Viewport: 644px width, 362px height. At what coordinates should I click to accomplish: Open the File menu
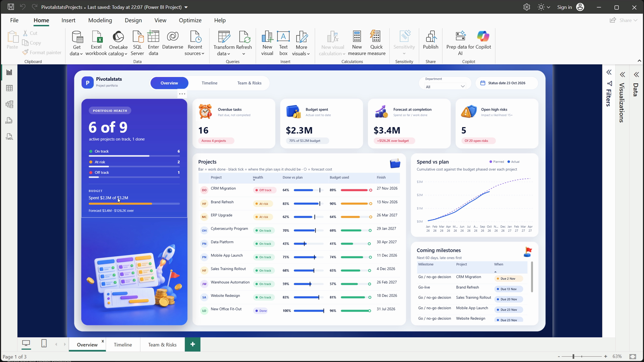click(x=14, y=20)
